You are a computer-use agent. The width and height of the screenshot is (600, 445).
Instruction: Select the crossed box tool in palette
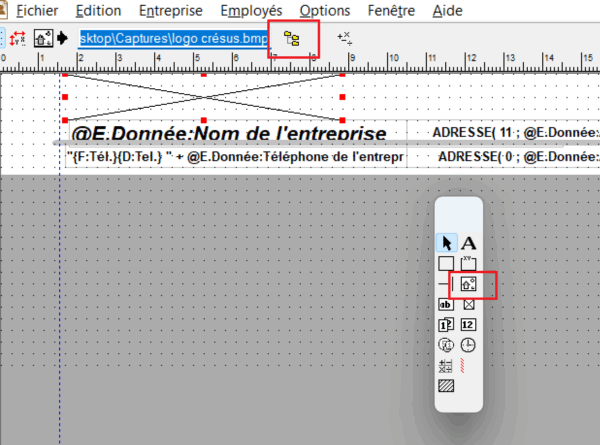(x=468, y=305)
